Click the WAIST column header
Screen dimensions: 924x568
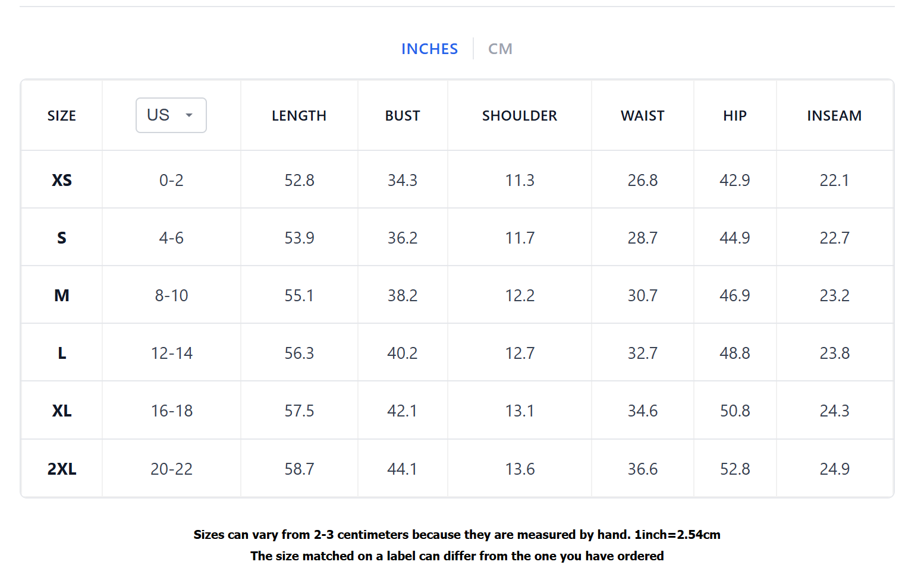(643, 116)
